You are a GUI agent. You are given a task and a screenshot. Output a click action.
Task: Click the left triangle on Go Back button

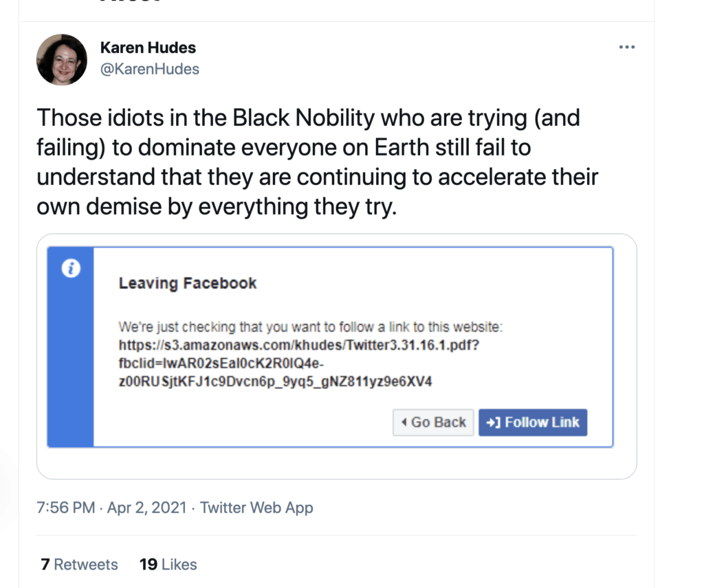(x=404, y=422)
